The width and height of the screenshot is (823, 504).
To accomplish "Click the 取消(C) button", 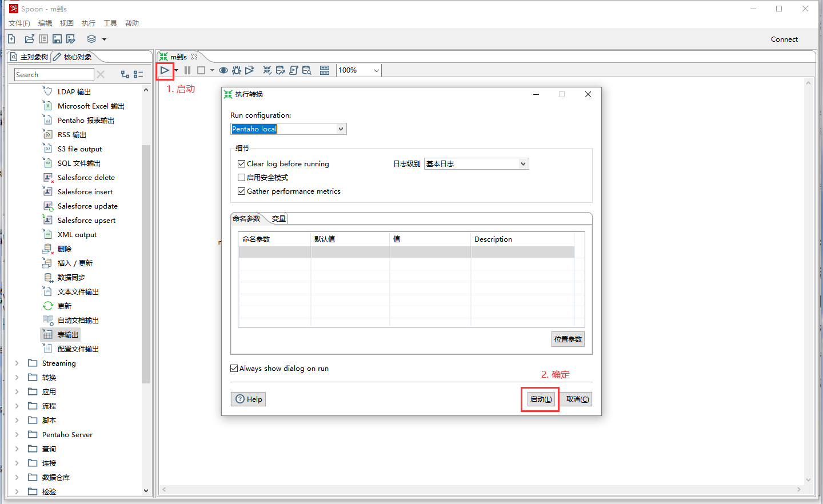I will click(x=577, y=399).
